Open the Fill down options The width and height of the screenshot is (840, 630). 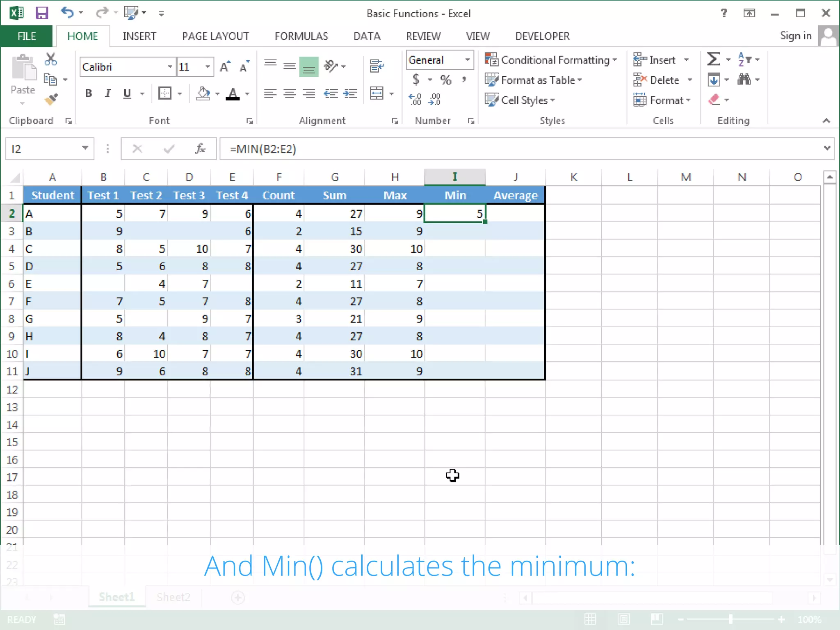click(x=714, y=79)
